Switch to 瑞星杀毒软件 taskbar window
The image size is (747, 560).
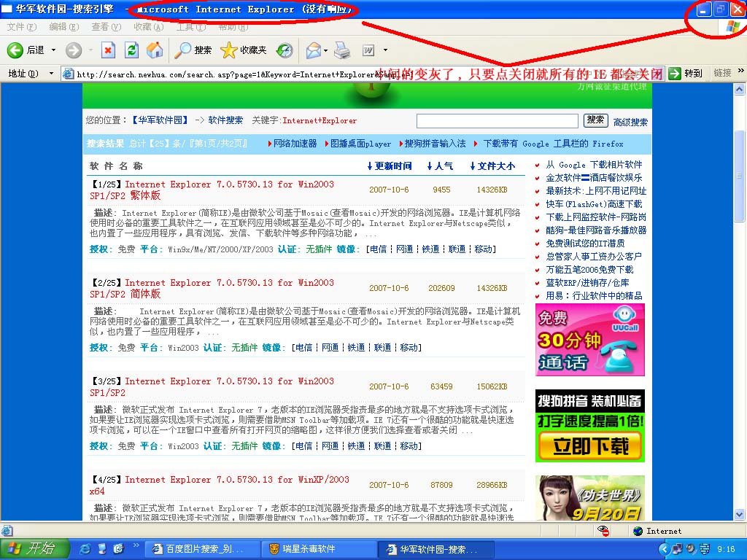[320, 549]
